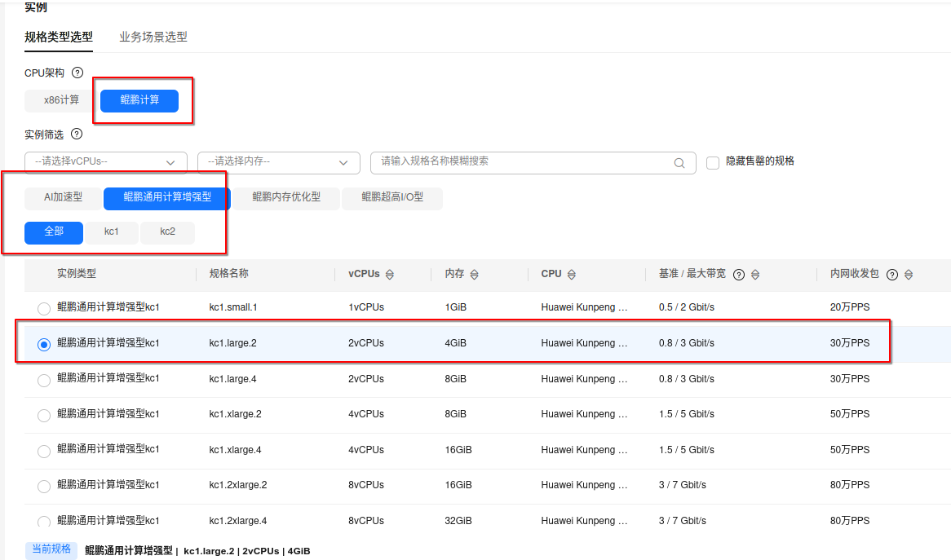Click the search magnifier icon
The image size is (951, 560).
(x=679, y=162)
